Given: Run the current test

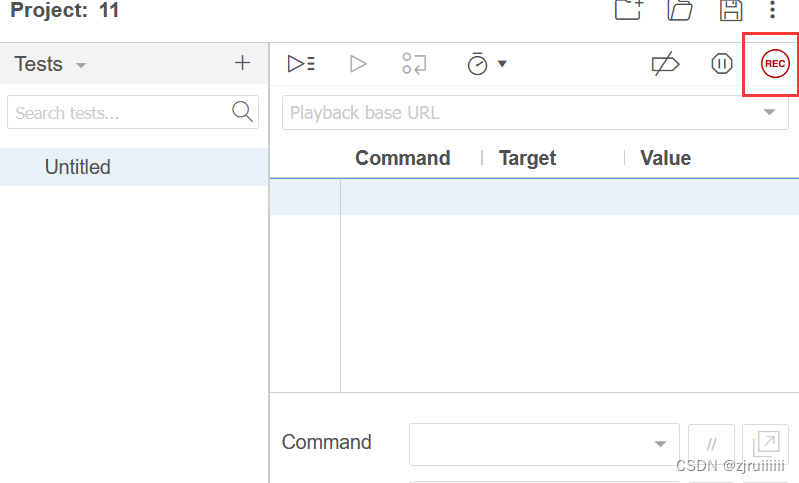Looking at the screenshot, I should 358,64.
